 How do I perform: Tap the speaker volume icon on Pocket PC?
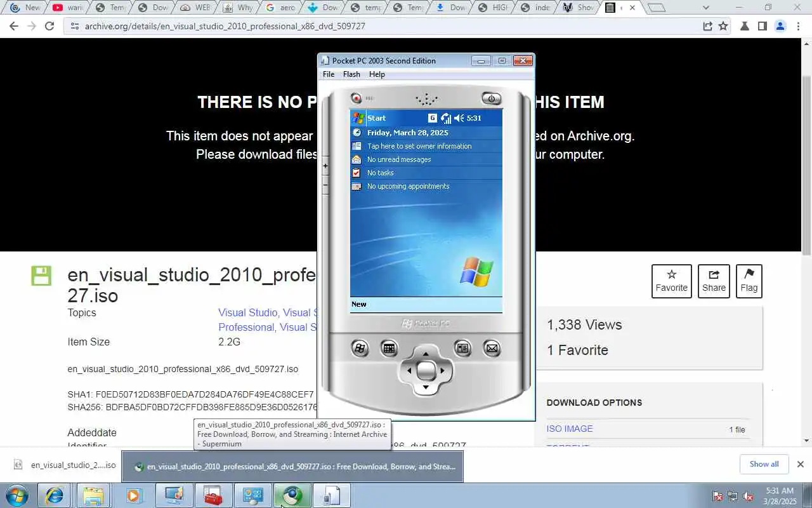[x=459, y=118]
